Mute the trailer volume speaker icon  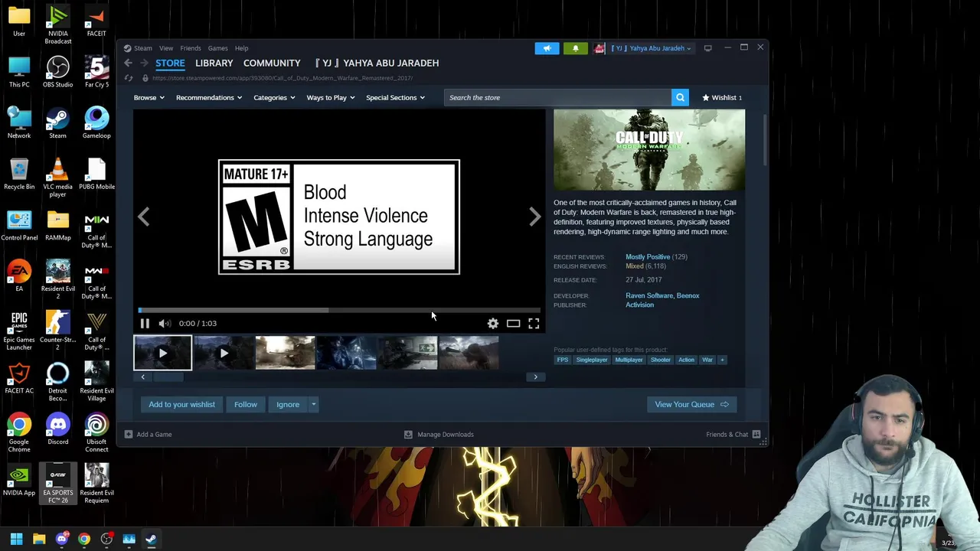[x=164, y=324]
